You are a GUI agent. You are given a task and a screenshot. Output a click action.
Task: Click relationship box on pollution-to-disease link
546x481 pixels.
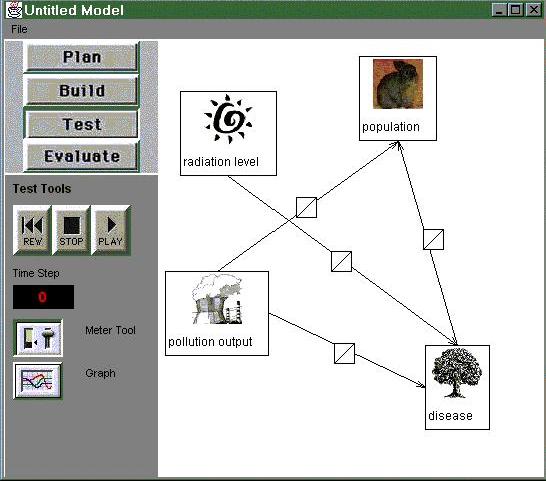click(344, 354)
